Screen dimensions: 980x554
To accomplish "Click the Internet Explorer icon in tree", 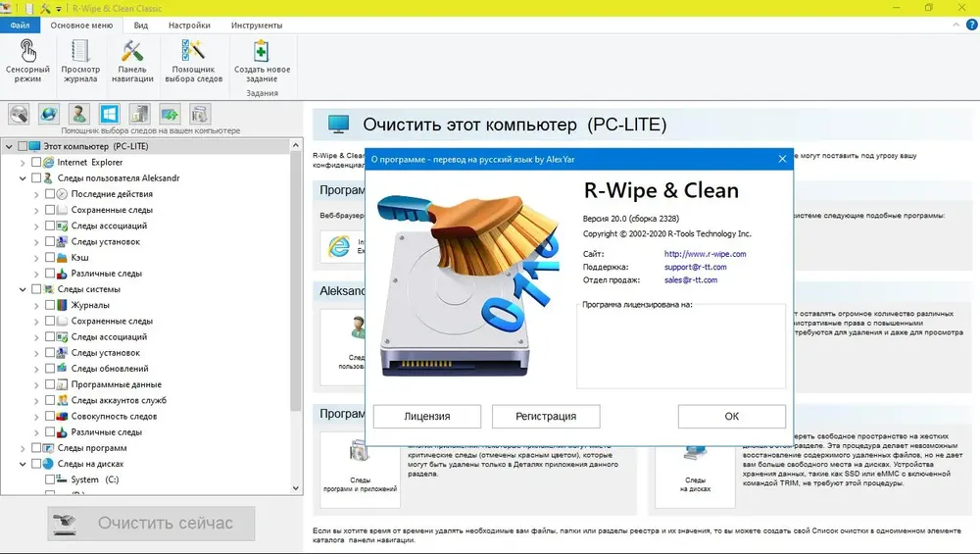I will tap(48, 162).
